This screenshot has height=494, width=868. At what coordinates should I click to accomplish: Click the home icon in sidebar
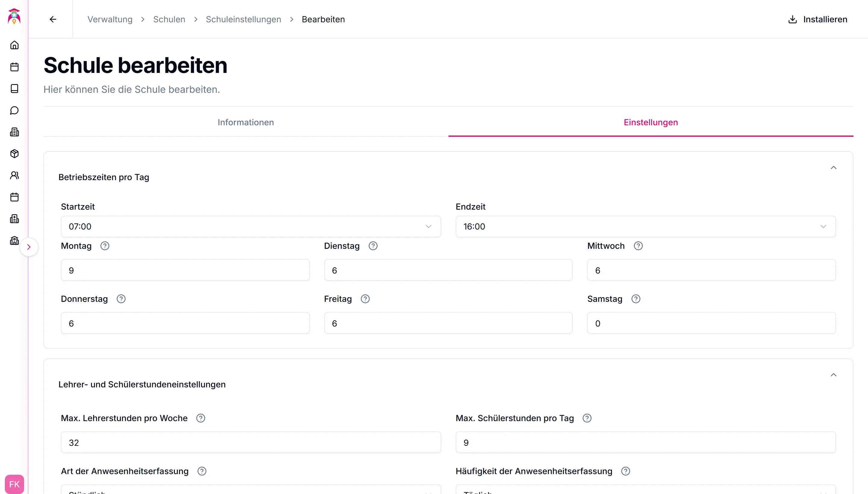(14, 45)
